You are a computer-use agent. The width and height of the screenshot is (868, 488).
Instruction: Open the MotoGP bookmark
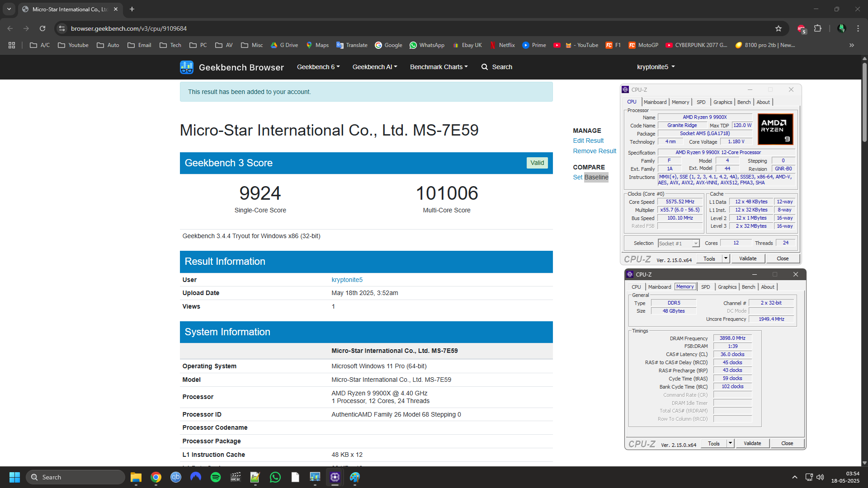click(643, 45)
